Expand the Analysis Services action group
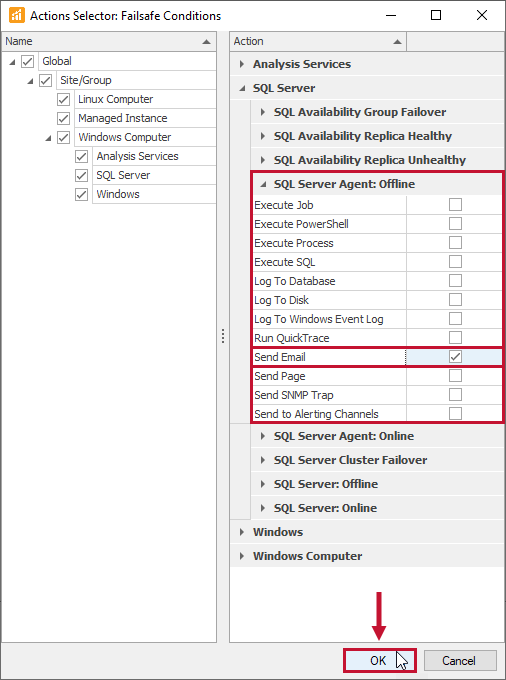Image resolution: width=506 pixels, height=680 pixels. [242, 64]
